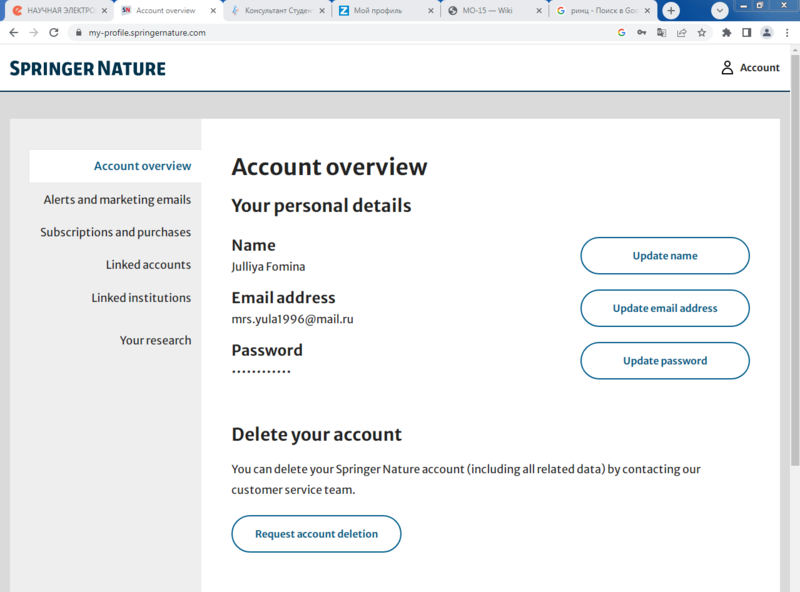Toggle the browser side panel icon
The width and height of the screenshot is (800, 592).
(x=746, y=33)
